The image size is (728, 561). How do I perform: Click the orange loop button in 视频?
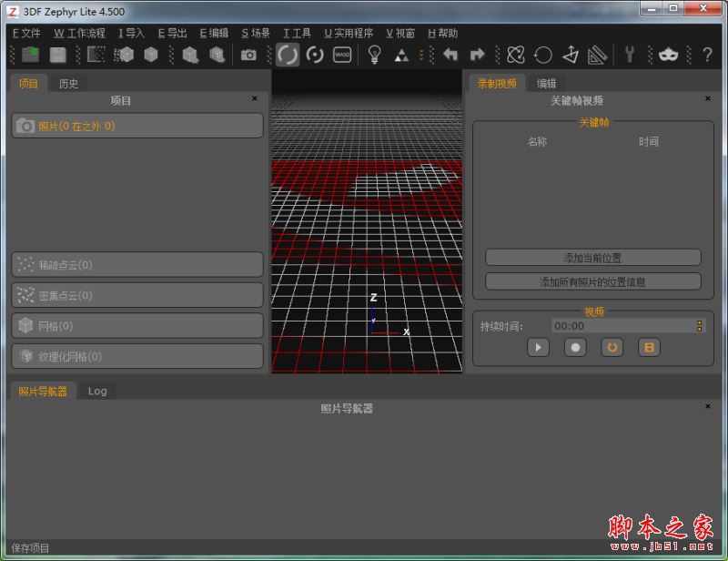point(612,347)
